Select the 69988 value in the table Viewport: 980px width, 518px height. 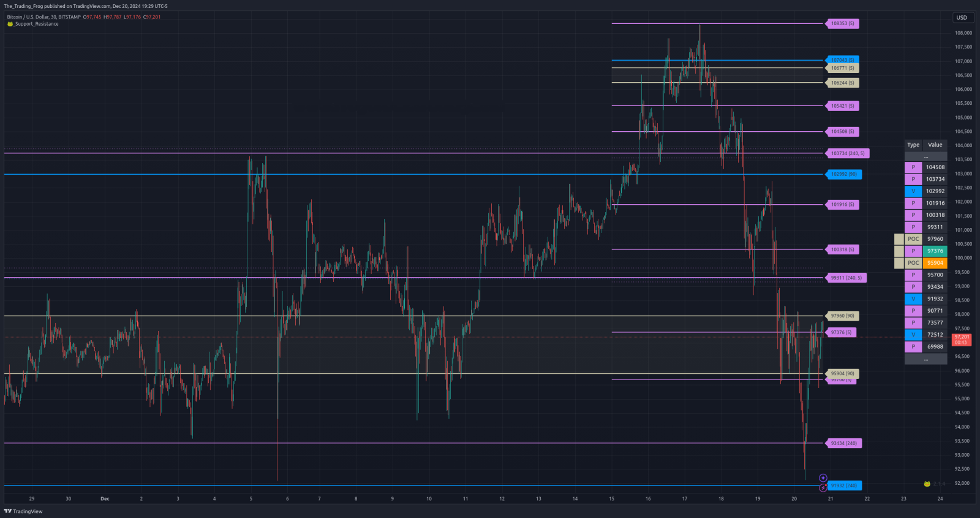click(935, 346)
